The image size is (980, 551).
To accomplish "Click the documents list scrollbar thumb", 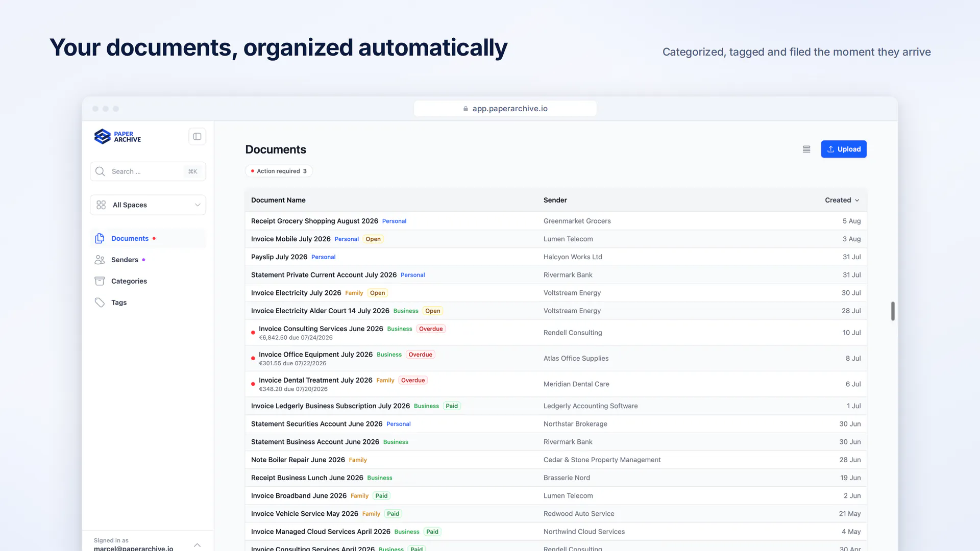I will point(893,311).
